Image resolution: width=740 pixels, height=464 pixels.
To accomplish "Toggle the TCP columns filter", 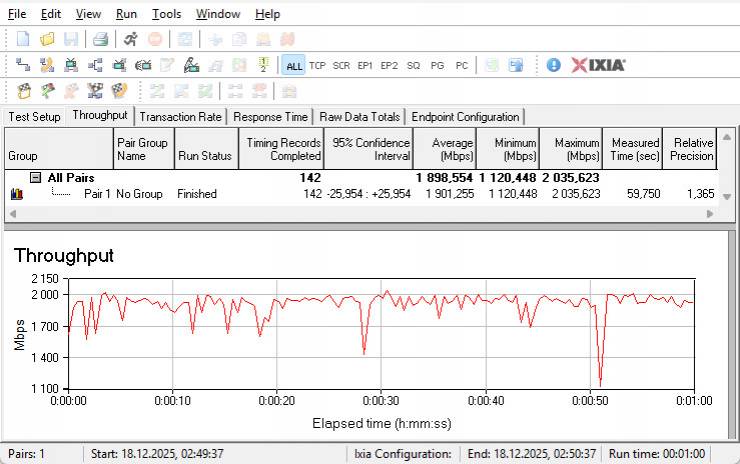I will [x=317, y=65].
